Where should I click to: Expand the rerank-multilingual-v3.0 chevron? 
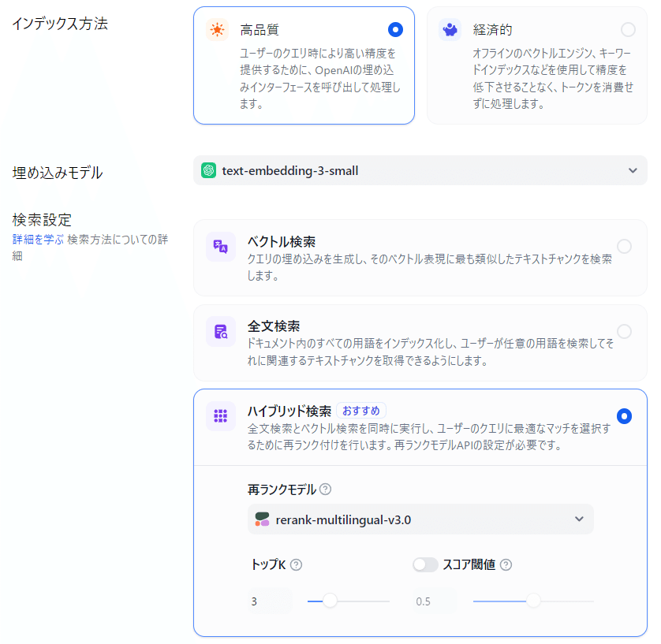coord(578,519)
